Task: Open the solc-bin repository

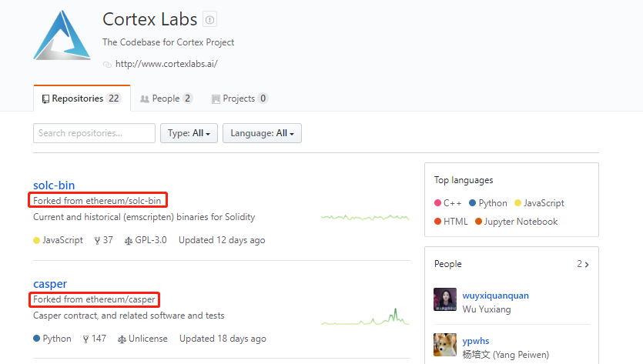Action: [54, 185]
